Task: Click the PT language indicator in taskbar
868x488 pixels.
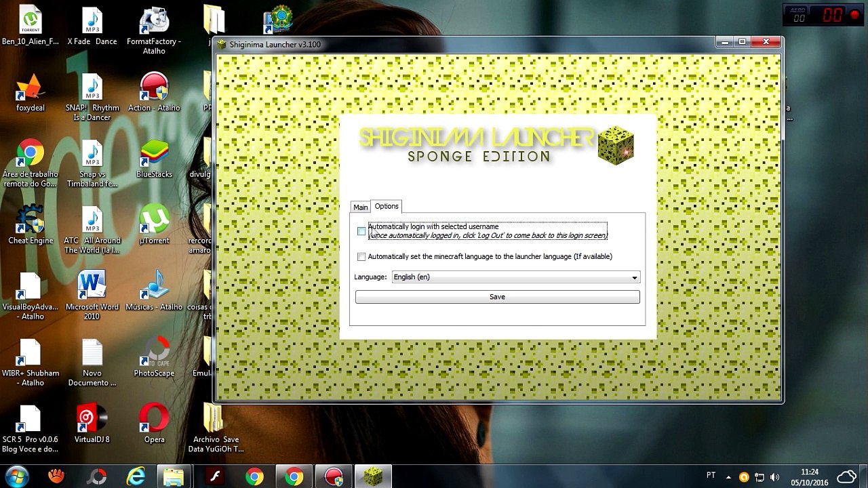Action: click(x=711, y=475)
